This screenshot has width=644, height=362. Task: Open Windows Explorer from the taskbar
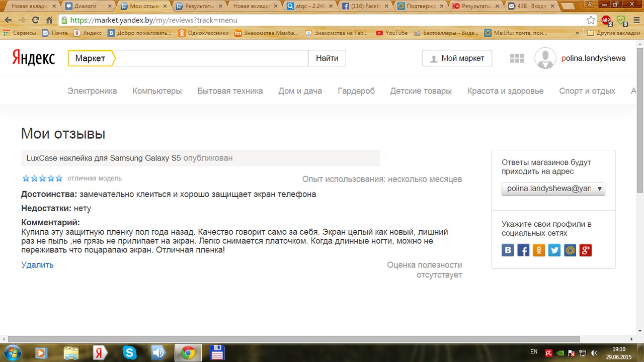[71, 353]
